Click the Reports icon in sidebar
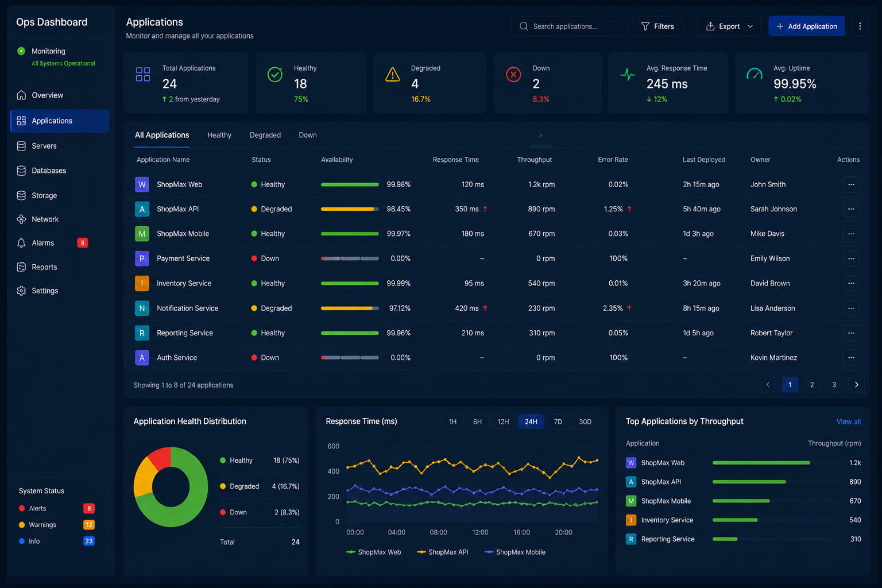 pos(21,267)
